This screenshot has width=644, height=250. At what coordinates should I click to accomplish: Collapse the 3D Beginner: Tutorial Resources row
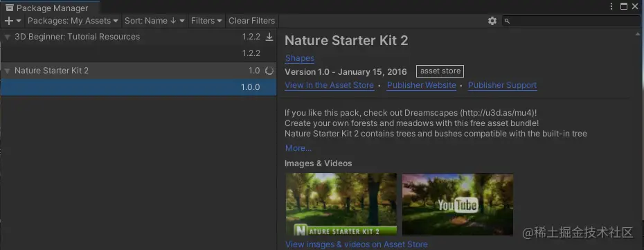pos(7,37)
